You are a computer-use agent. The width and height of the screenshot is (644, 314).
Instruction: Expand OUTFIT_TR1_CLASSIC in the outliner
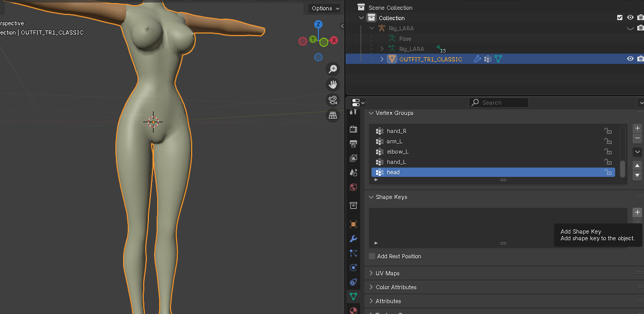click(x=382, y=59)
